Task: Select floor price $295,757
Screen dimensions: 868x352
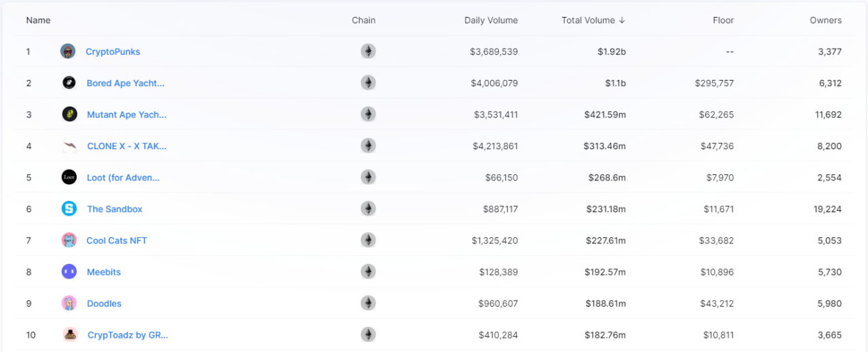Action: tap(714, 83)
